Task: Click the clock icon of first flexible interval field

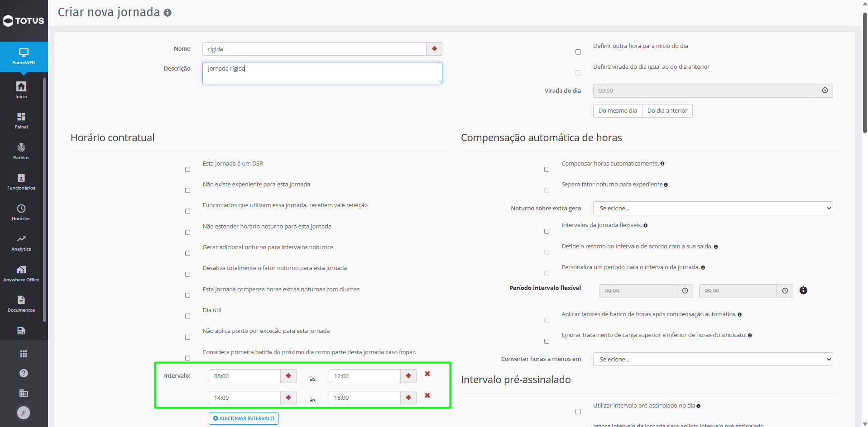Action: pos(685,291)
